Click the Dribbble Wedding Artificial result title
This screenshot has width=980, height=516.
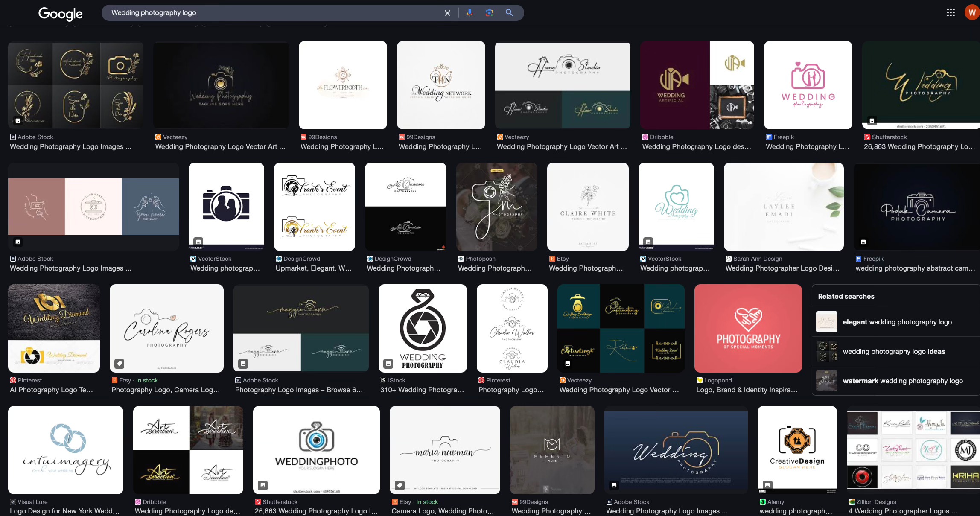[x=696, y=146]
